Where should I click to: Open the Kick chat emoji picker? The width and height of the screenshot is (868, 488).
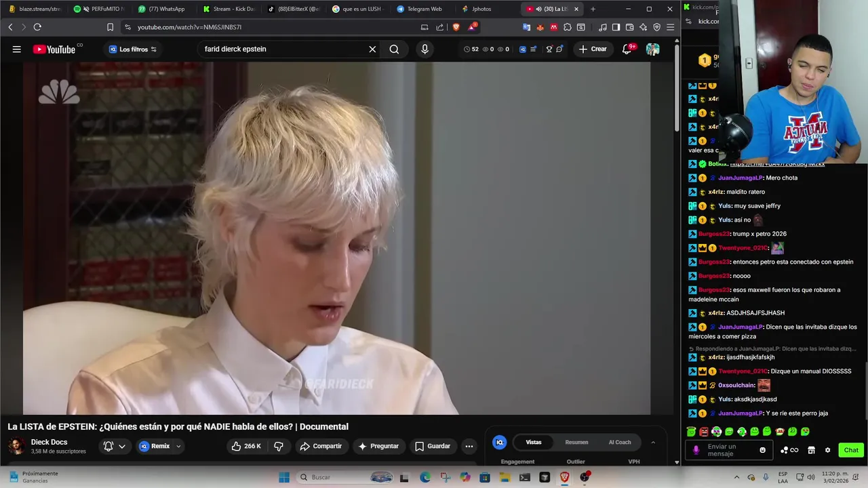click(762, 450)
